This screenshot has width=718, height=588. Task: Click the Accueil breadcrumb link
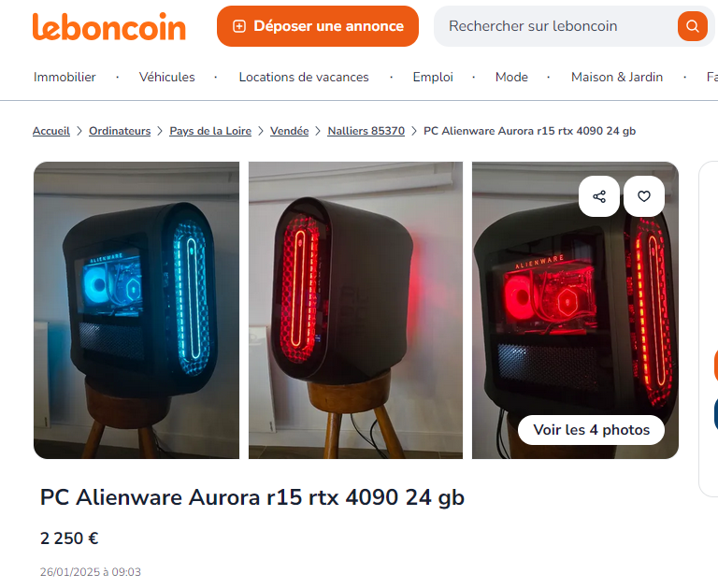click(x=51, y=131)
